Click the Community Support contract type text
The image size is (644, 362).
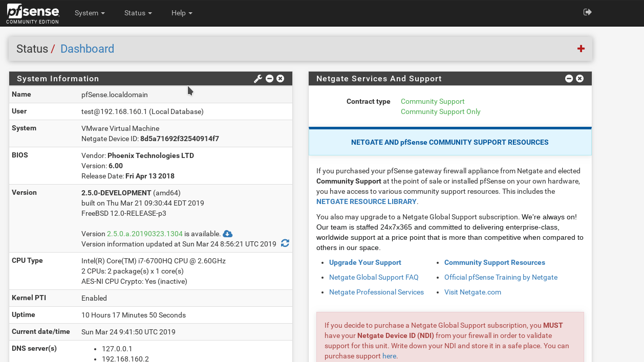[433, 101]
